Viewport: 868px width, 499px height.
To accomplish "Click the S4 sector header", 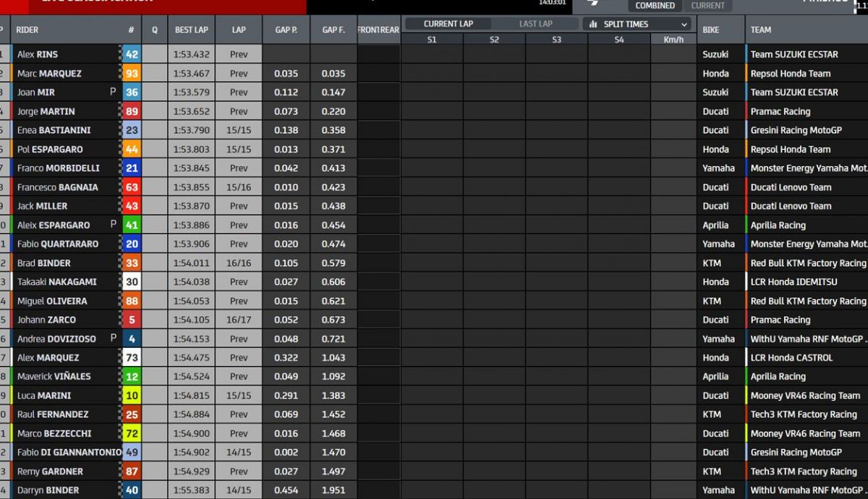I will (619, 40).
